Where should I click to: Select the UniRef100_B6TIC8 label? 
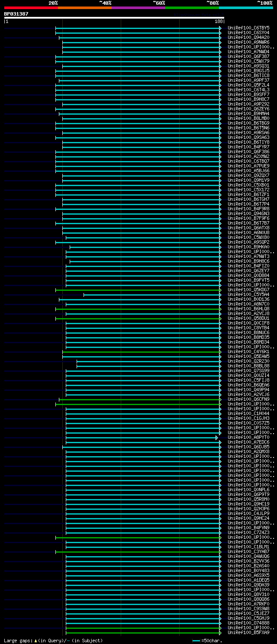click(248, 76)
